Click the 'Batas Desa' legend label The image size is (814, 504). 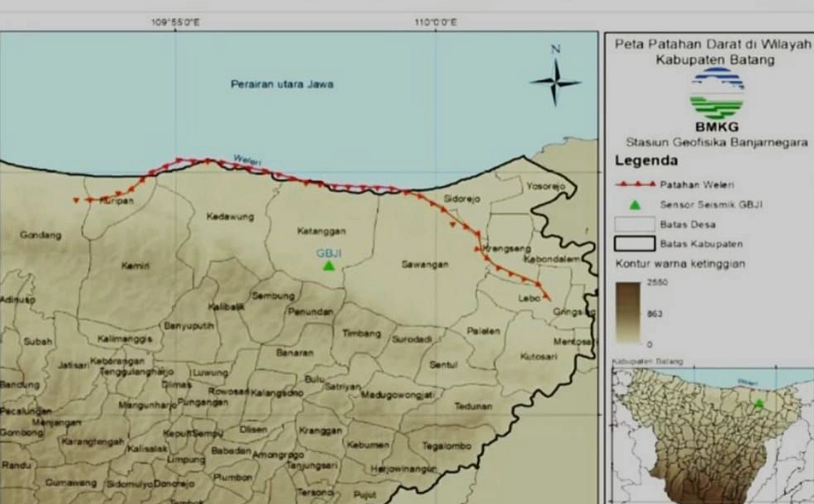pyautogui.click(x=687, y=225)
